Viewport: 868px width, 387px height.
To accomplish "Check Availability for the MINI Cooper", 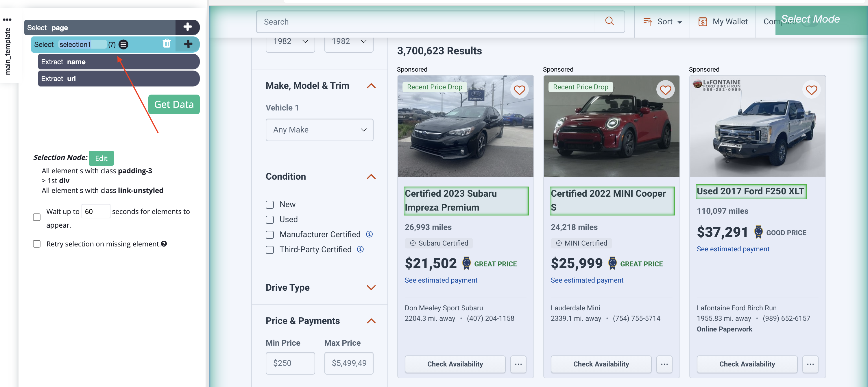I will 601,364.
